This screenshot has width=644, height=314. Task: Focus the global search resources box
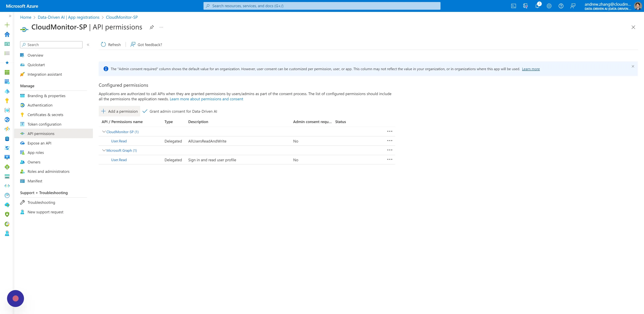322,6
